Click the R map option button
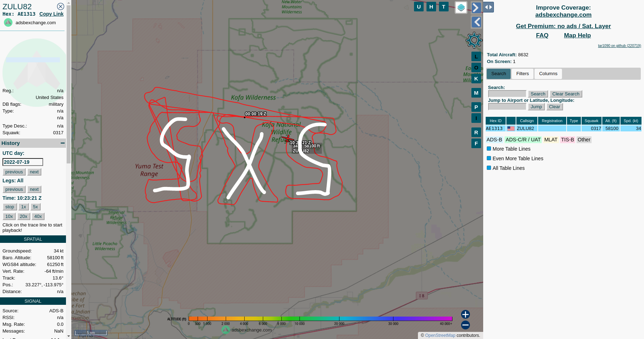 click(x=476, y=132)
